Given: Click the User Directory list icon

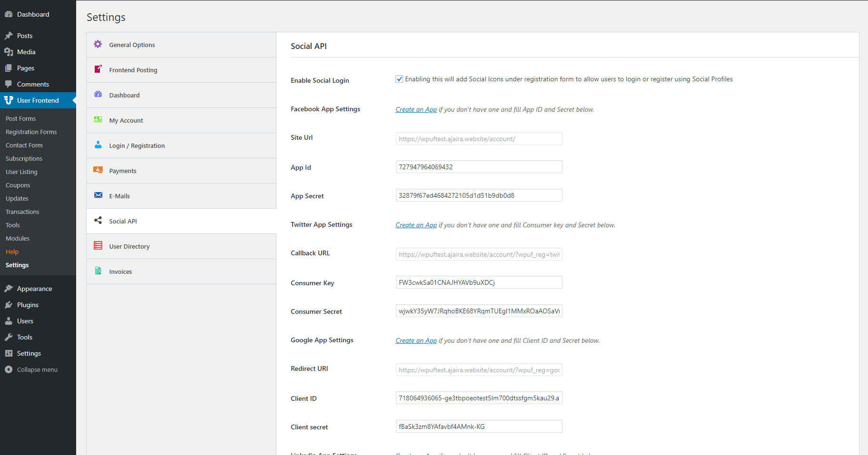Looking at the screenshot, I should [x=98, y=245].
